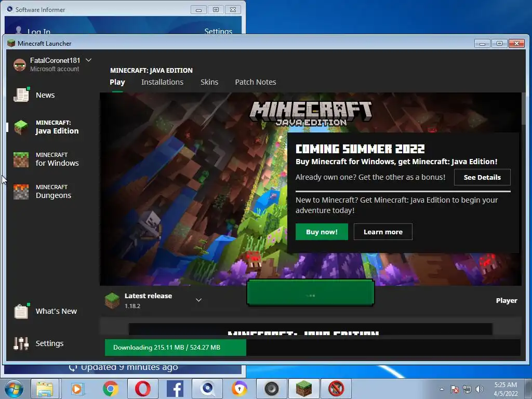The height and width of the screenshot is (399, 532).
Task: Click the volume icon in the system tray
Action: click(480, 389)
